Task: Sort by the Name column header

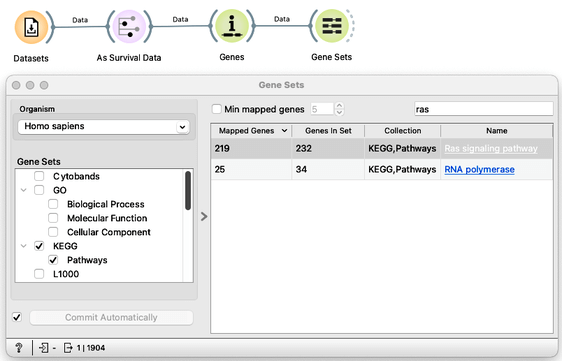Action: [496, 131]
